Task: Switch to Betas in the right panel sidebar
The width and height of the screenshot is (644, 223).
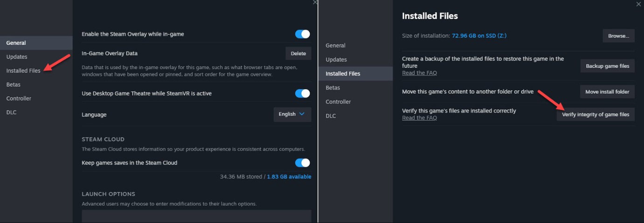Action: (333, 88)
